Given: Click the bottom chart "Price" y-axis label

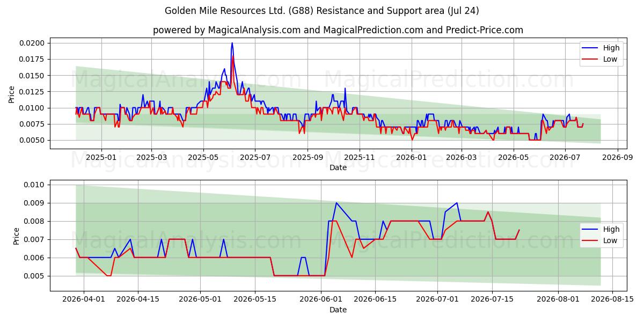Looking at the screenshot, I should (16, 236).
